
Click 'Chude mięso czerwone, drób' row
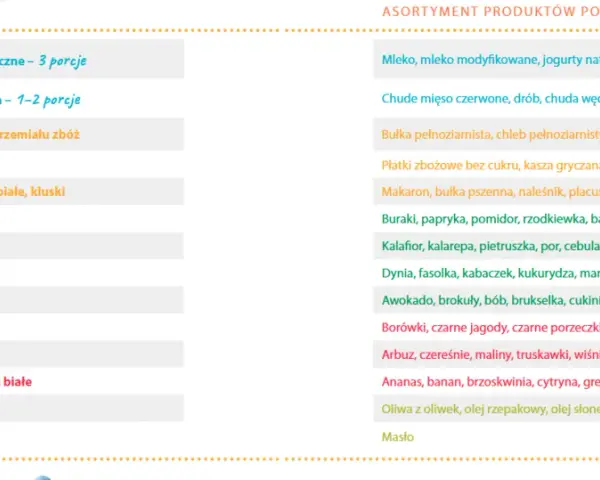[x=487, y=99]
